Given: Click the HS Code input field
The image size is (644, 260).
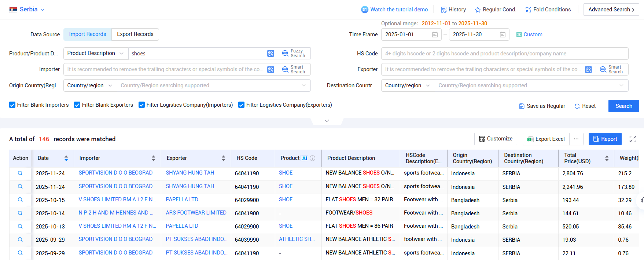Looking at the screenshot, I should [505, 54].
